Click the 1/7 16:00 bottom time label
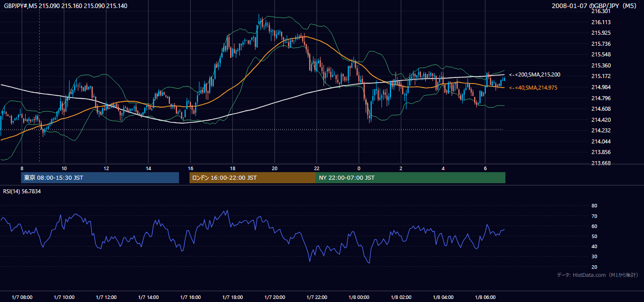Viewport: 644px width, 302px height. point(190,297)
